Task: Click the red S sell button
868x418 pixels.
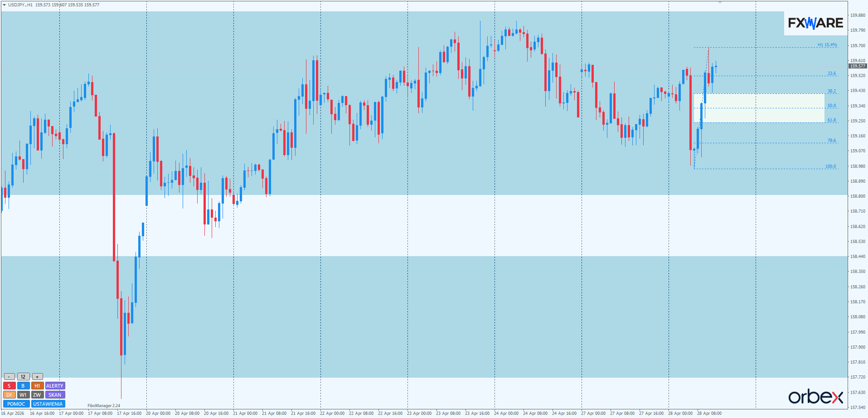Action: click(x=9, y=386)
